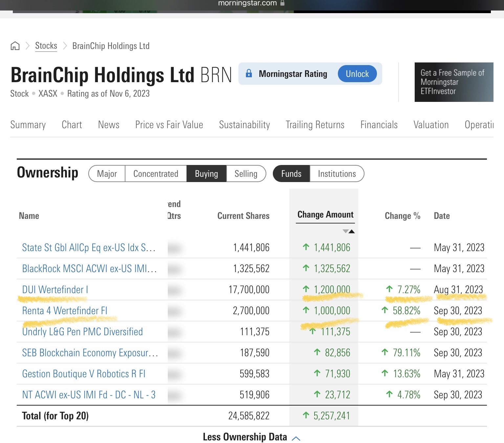Click the 599,583 current shares value
The width and height of the screenshot is (504, 443).
(x=254, y=374)
